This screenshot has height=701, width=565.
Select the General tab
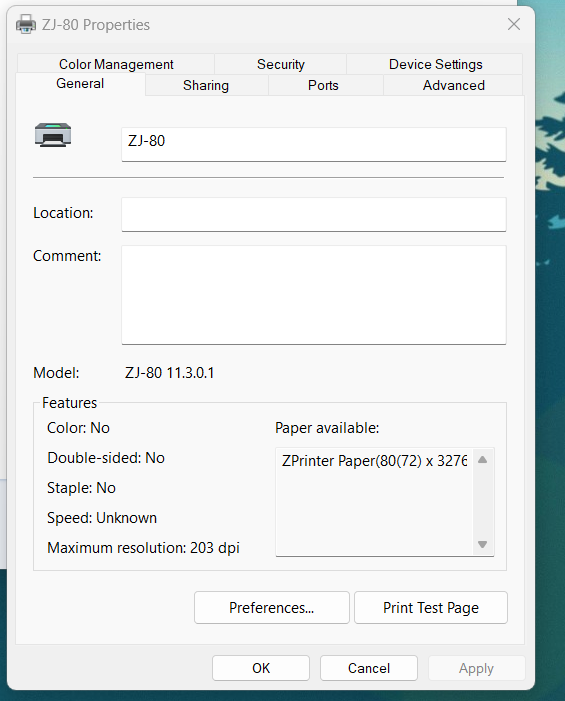(80, 84)
